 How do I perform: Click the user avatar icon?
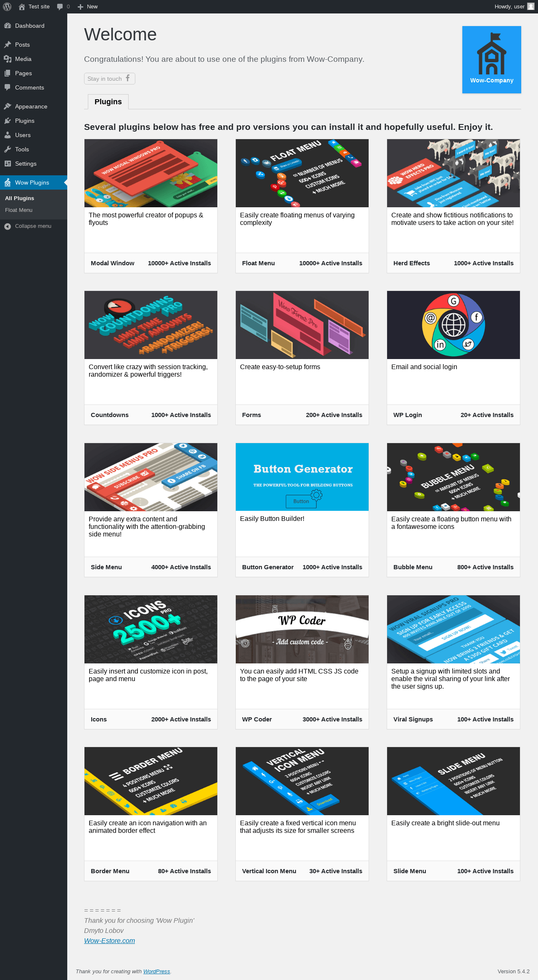click(531, 6)
